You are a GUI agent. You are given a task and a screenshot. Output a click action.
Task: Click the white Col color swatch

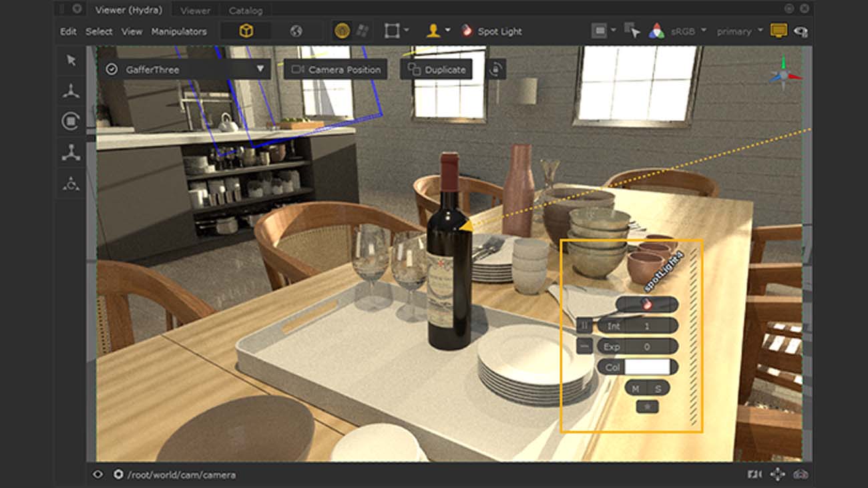coord(646,367)
